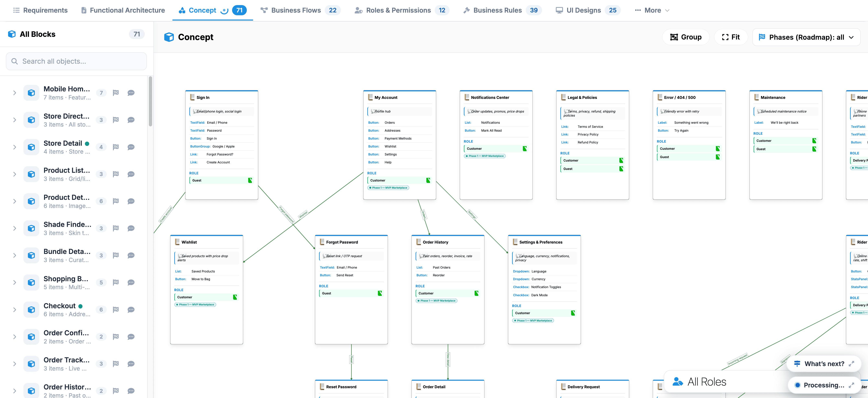This screenshot has width=868, height=398.
Task: Open comments for Store Detail block
Action: pos(131,147)
